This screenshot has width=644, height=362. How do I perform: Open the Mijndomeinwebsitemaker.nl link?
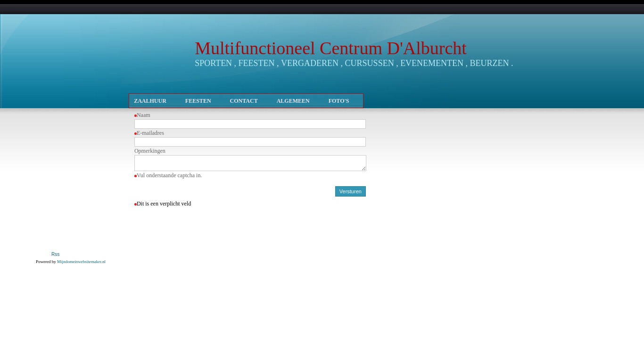click(81, 262)
